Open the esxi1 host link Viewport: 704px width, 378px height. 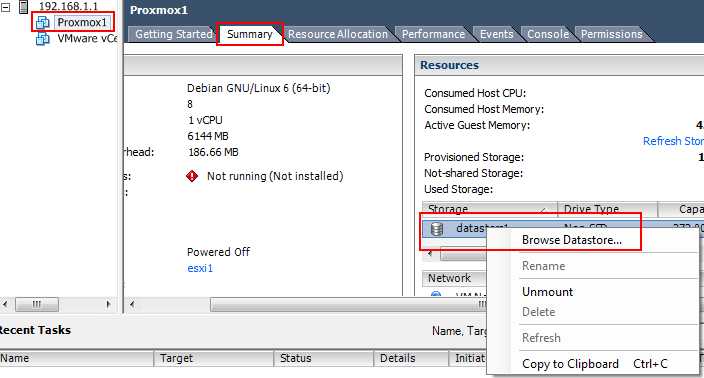200,268
